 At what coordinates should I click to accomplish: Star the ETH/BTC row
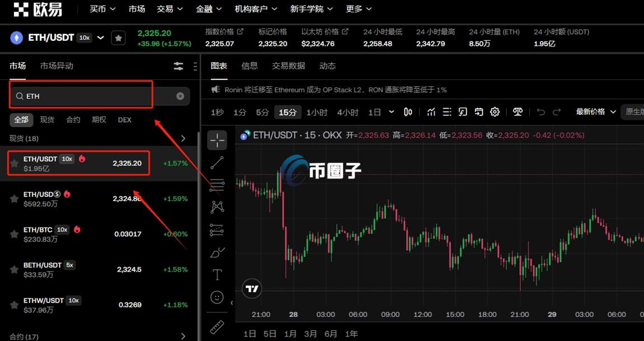15,234
